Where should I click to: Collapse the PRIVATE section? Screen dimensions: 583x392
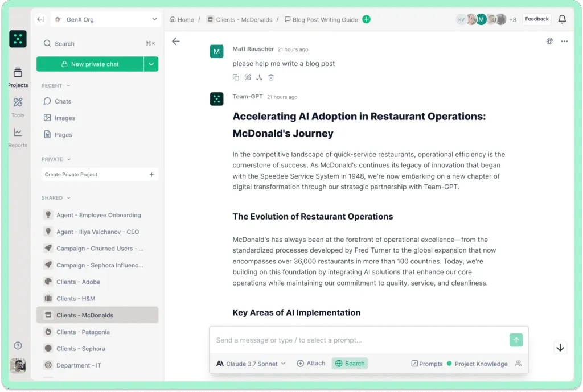(56, 159)
